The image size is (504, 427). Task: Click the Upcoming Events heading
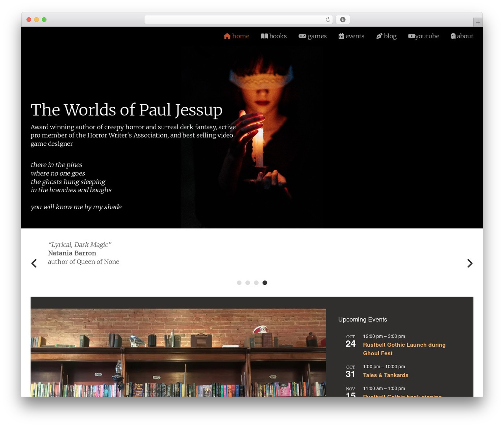[x=363, y=319]
